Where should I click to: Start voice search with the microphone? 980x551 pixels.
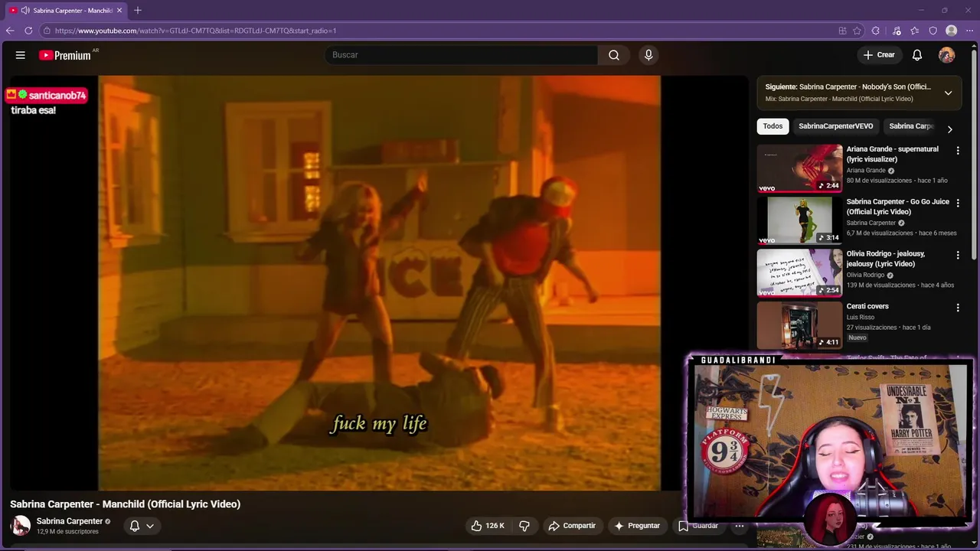(x=648, y=55)
